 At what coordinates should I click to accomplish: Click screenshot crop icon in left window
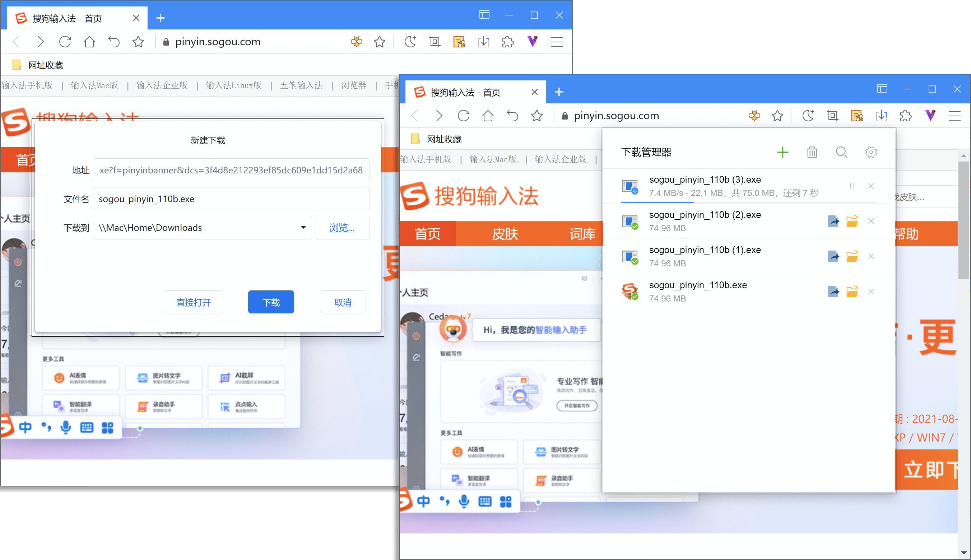(x=435, y=42)
